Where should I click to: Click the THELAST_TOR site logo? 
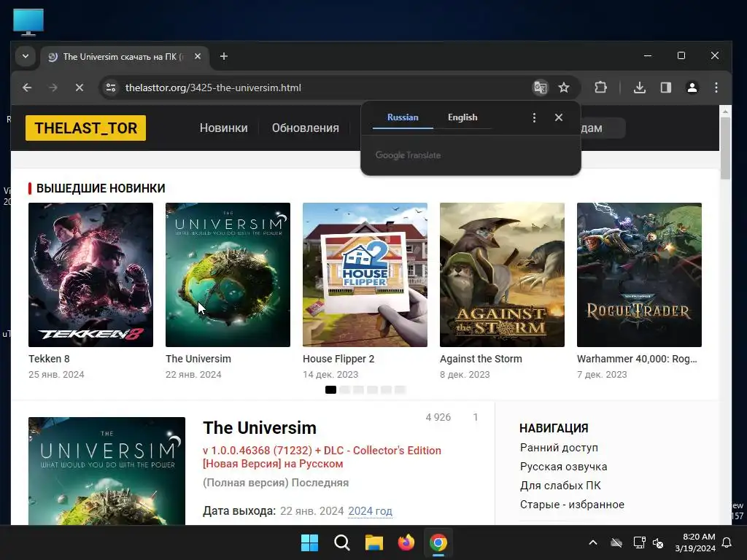pyautogui.click(x=86, y=128)
